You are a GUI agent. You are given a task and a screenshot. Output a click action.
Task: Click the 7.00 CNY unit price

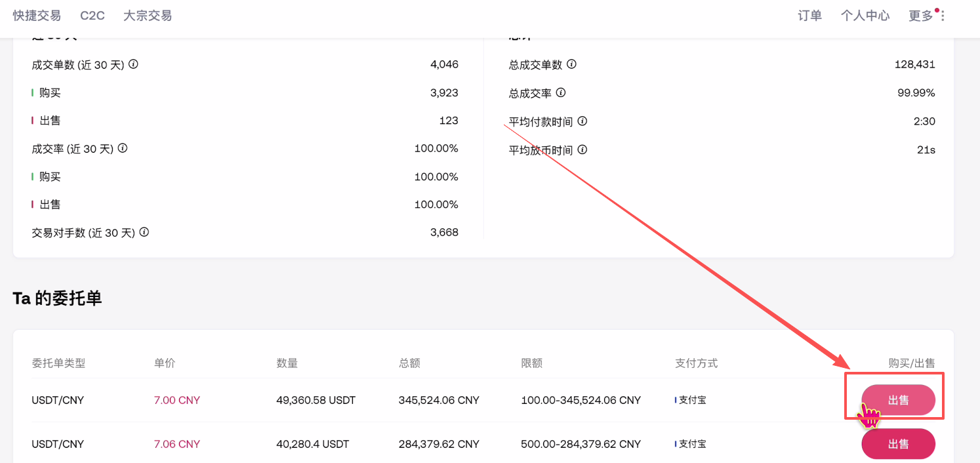[x=177, y=400]
